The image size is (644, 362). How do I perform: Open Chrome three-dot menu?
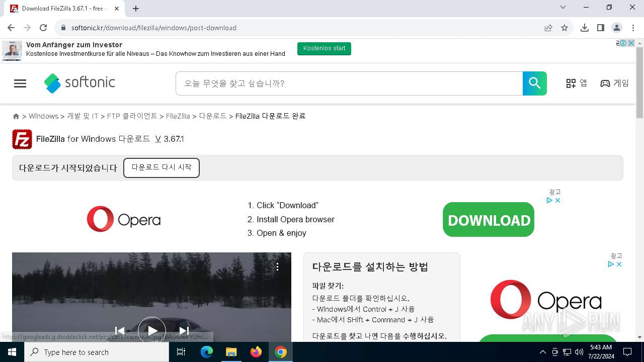tap(633, 28)
